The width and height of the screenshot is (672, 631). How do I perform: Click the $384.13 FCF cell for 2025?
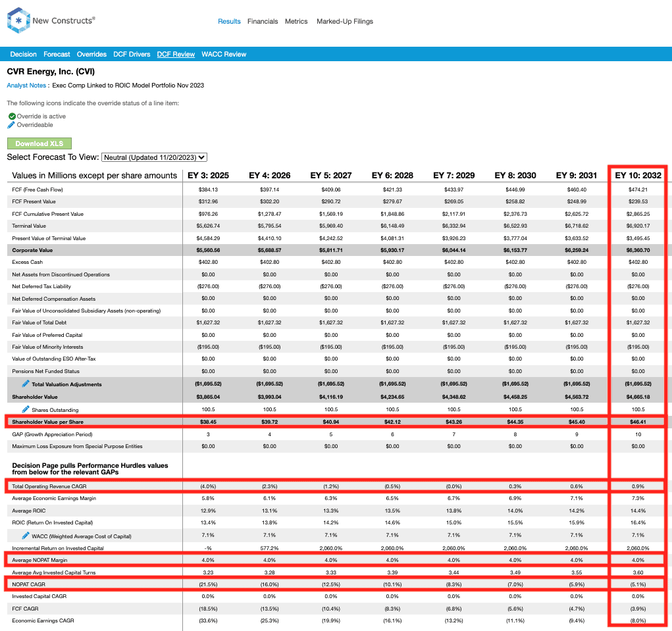[208, 189]
